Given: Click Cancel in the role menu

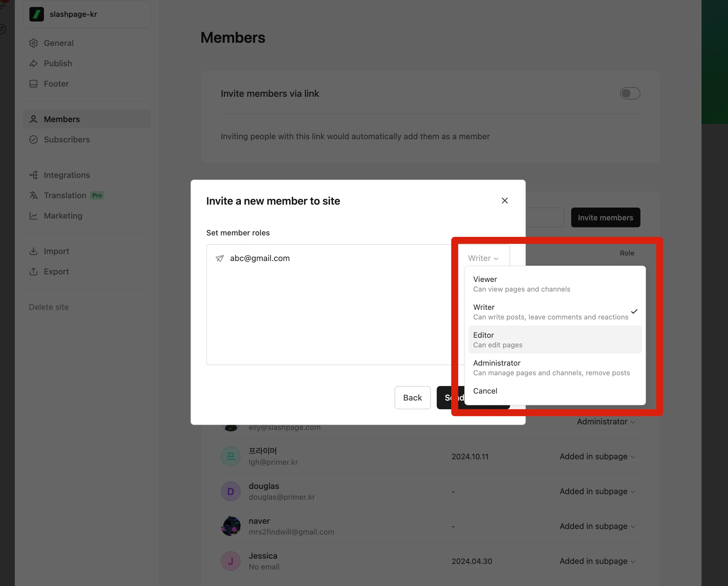Looking at the screenshot, I should [x=485, y=391].
